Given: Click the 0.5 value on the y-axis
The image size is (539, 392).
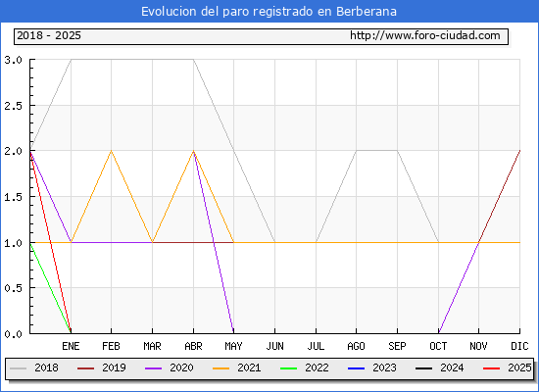Looking at the screenshot, I should pyautogui.click(x=13, y=288).
